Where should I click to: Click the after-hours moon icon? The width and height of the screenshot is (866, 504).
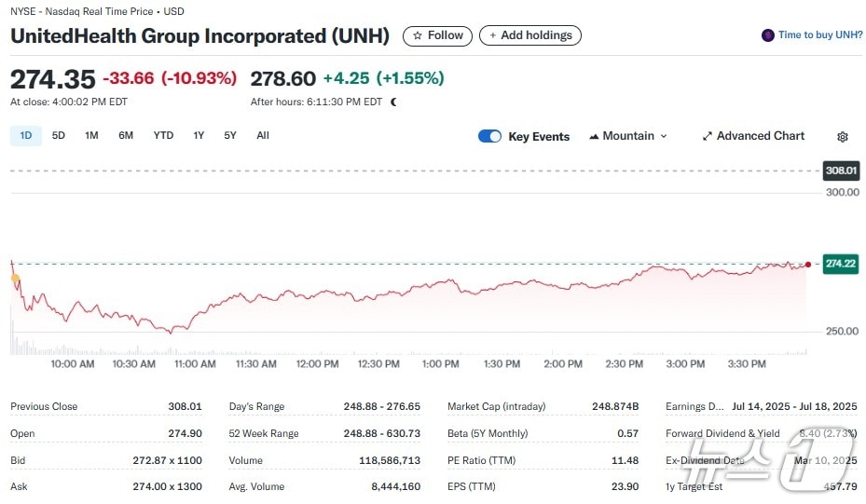[393, 102]
